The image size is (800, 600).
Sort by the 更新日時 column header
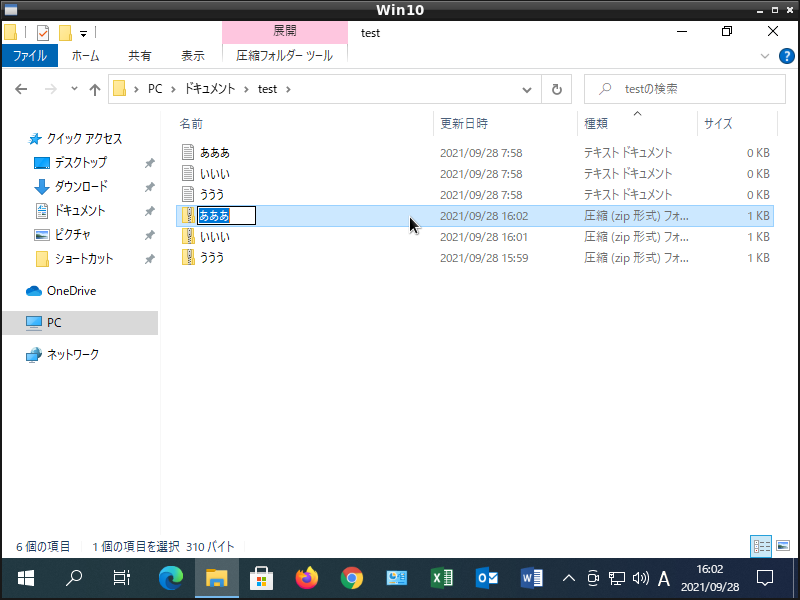pyautogui.click(x=505, y=123)
